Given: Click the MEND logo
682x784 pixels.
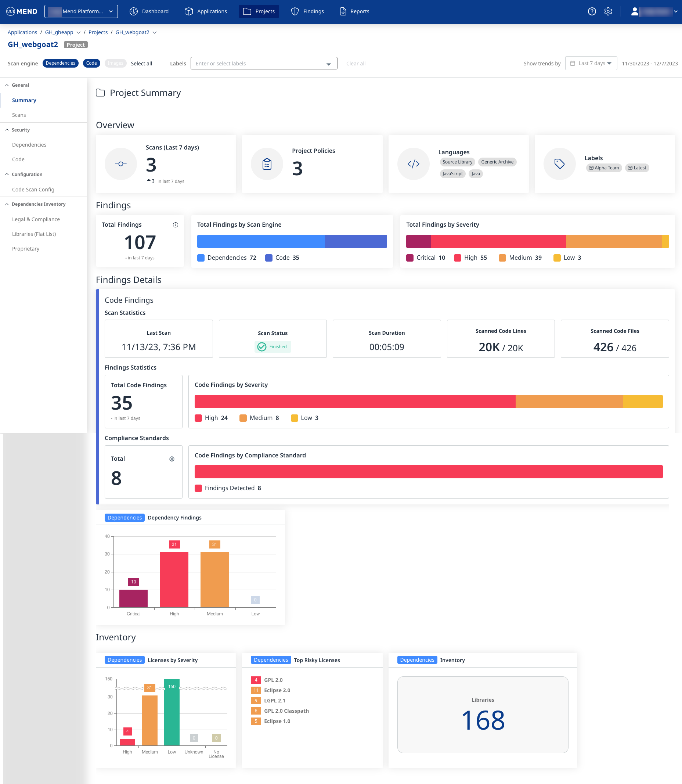Looking at the screenshot, I should pyautogui.click(x=22, y=11).
